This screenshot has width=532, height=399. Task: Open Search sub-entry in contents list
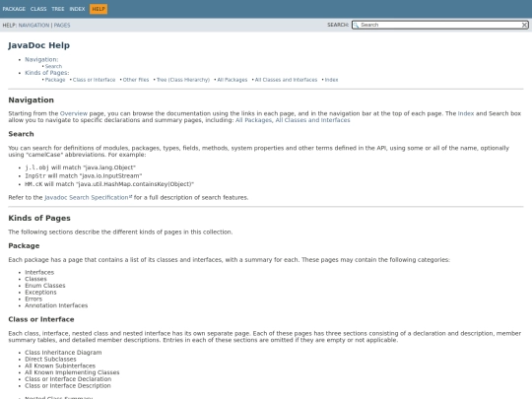[x=53, y=66]
